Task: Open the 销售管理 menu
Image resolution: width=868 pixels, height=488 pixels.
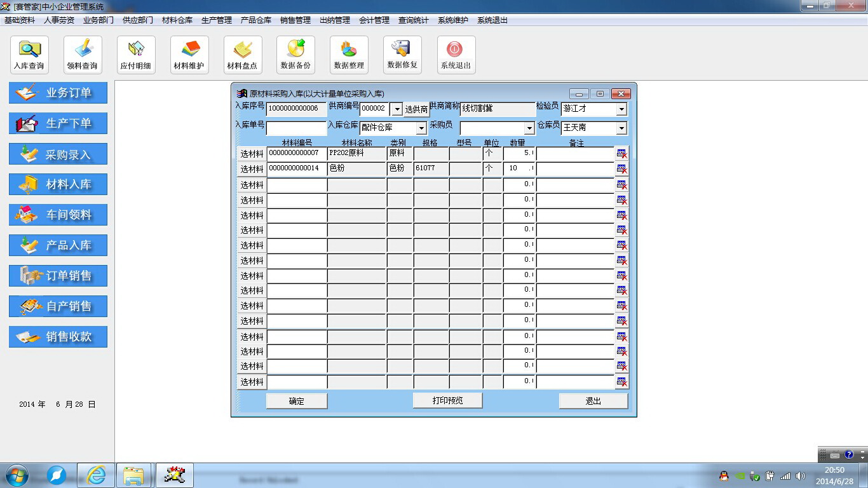Action: click(x=295, y=20)
